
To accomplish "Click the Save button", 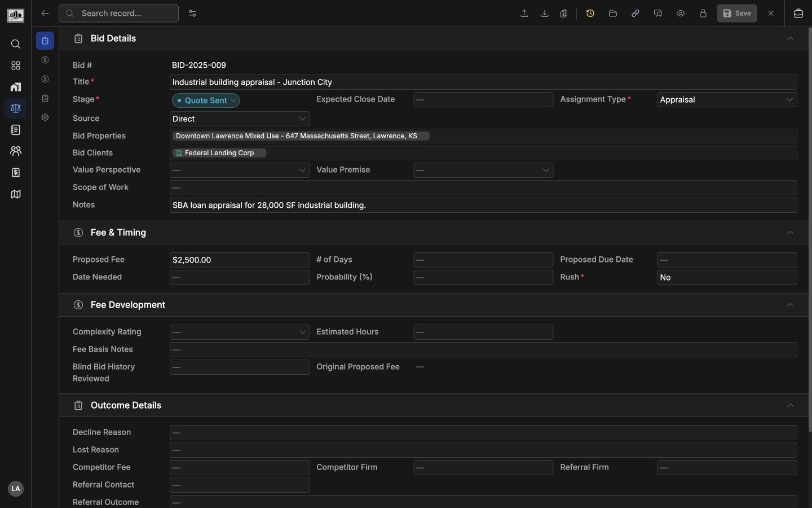I will click(738, 14).
